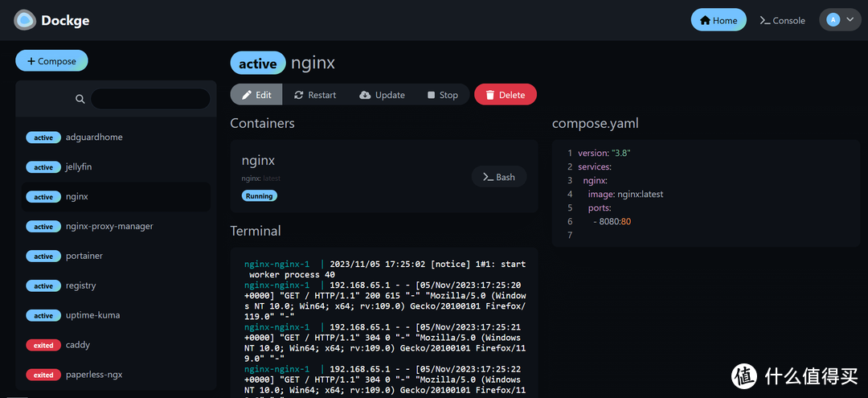The image size is (868, 398).
Task: Open nginx-proxy-manager stack
Action: coord(108,227)
